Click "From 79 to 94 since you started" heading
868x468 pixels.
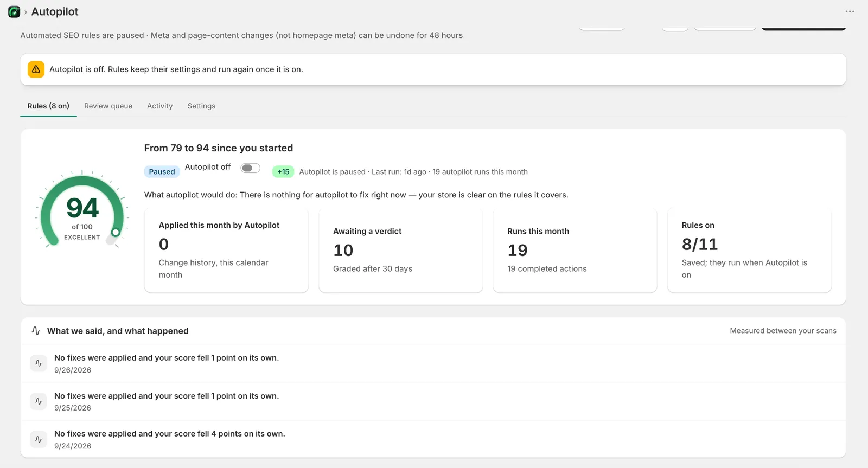click(219, 148)
